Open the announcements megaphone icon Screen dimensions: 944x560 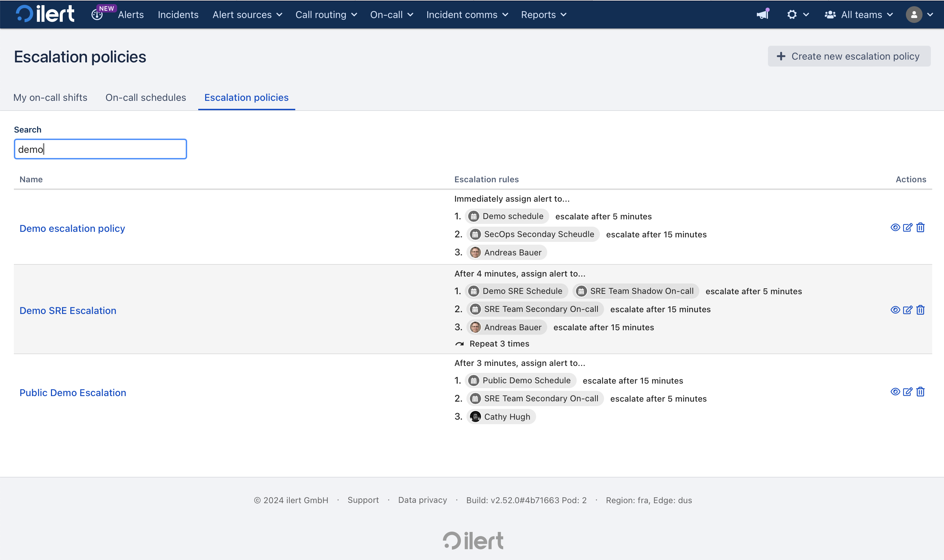(x=762, y=14)
